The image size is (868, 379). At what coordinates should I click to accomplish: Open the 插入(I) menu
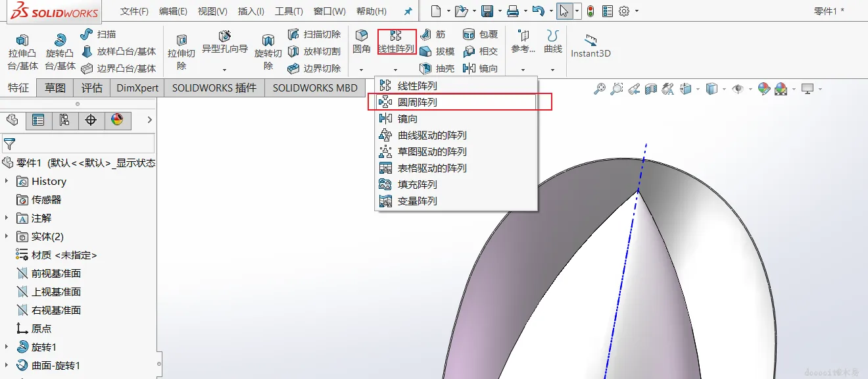(251, 11)
